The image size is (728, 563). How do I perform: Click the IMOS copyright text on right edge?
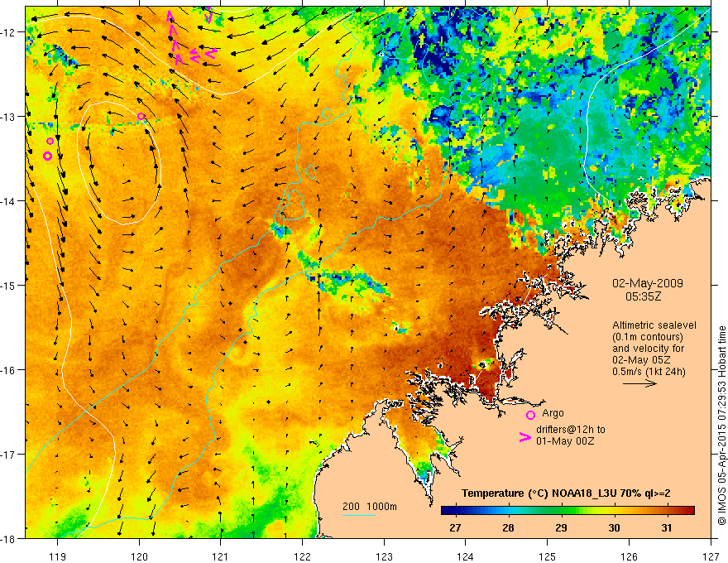point(721,426)
